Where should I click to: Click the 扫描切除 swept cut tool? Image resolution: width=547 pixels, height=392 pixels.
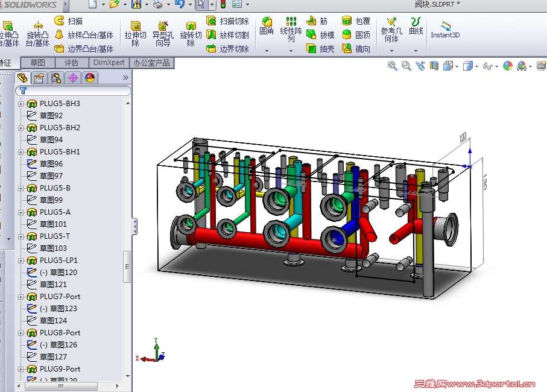(227, 21)
